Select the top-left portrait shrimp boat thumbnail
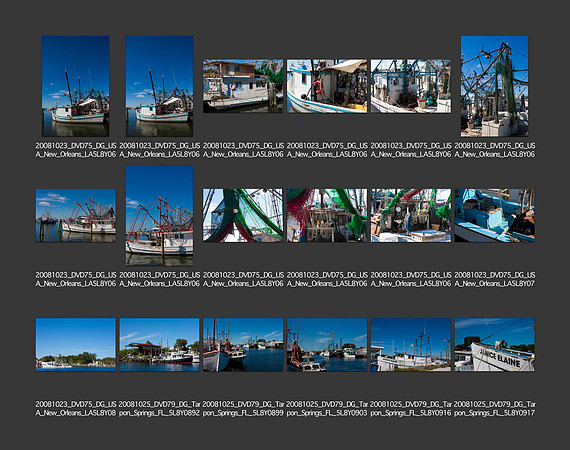The width and height of the screenshot is (570, 450). (76, 86)
